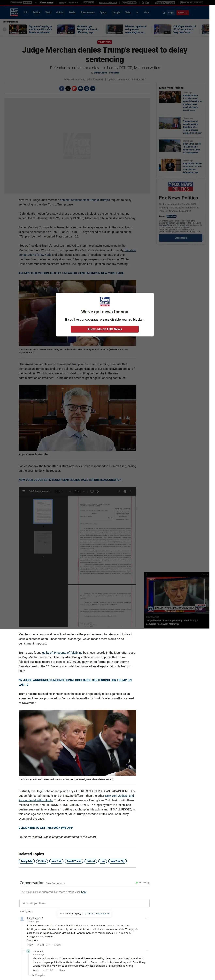Open options menu on blagablaga116 comment
Image resolution: width=215 pixels, height=980 pixels.
[147, 918]
